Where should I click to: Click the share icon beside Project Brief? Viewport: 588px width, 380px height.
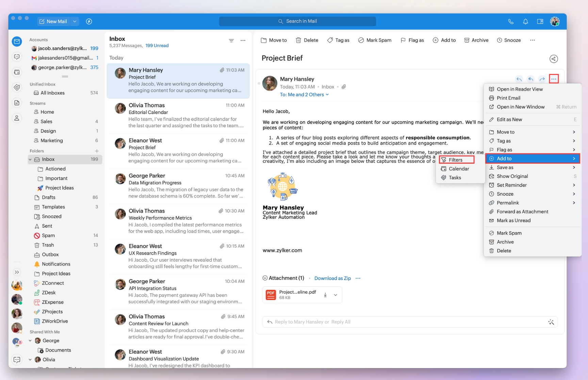tap(554, 59)
